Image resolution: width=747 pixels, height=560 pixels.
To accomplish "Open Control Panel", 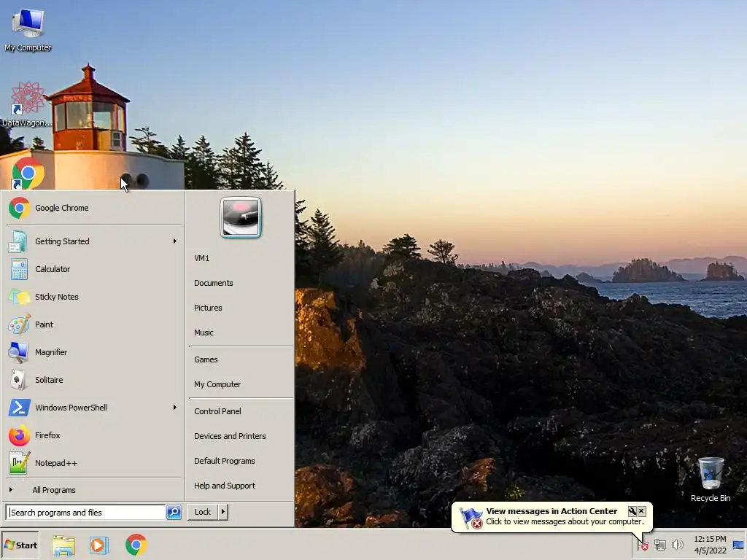I will pos(241,411).
